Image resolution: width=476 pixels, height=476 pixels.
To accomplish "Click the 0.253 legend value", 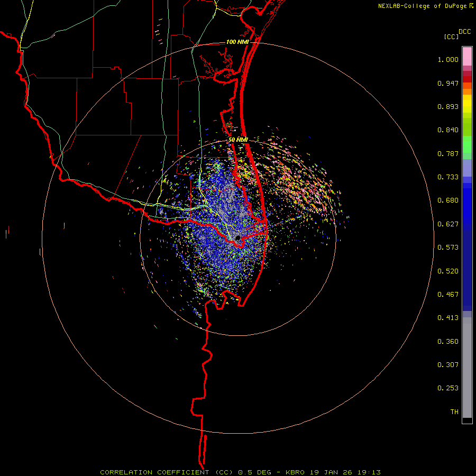I will click(448, 388).
